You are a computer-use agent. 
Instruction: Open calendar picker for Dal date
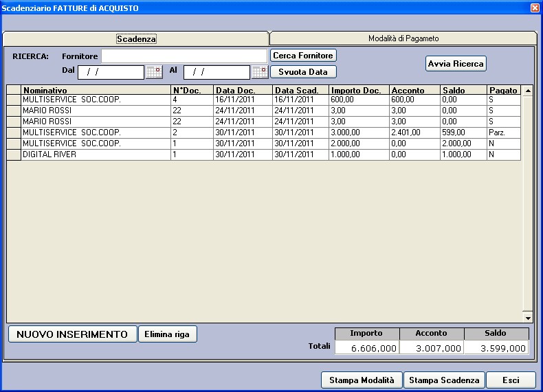154,72
